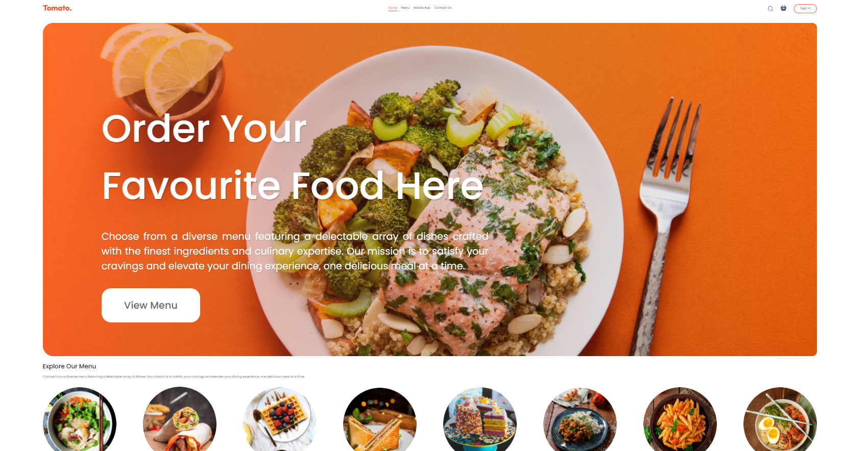Screen dimensions: 868x451
Task: Choose the ramen noodles with egg category
Action: click(780, 419)
